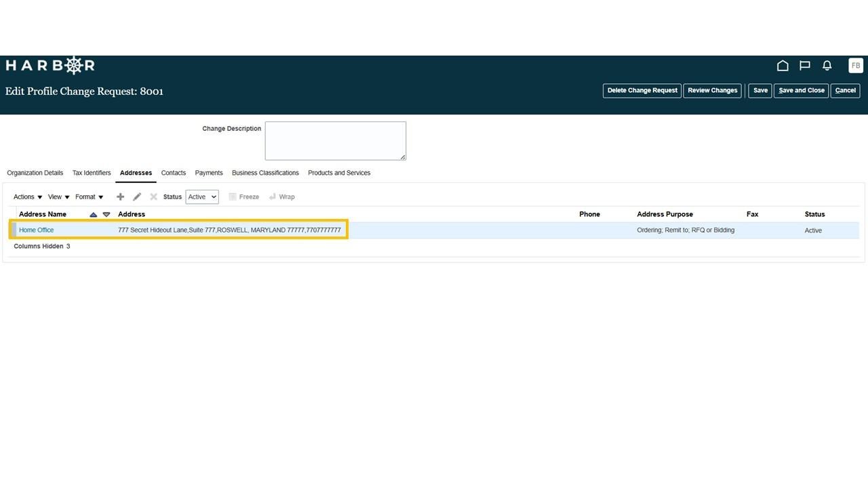Click into Change Description text area
This screenshot has height=488, width=868.
[x=336, y=141]
